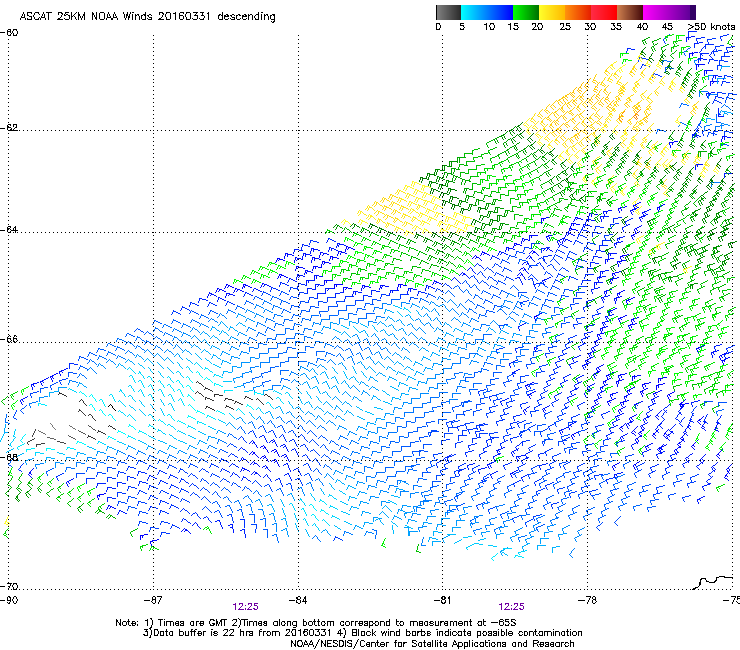
Task: Click the legend label '25'
Action: 565,27
